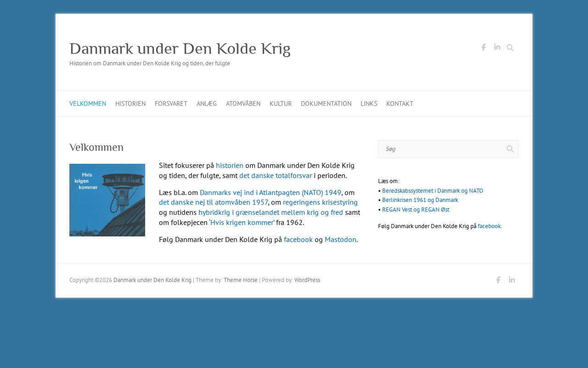Submit search with the sidebar magnifier icon
The image size is (588, 368).
[x=510, y=149]
